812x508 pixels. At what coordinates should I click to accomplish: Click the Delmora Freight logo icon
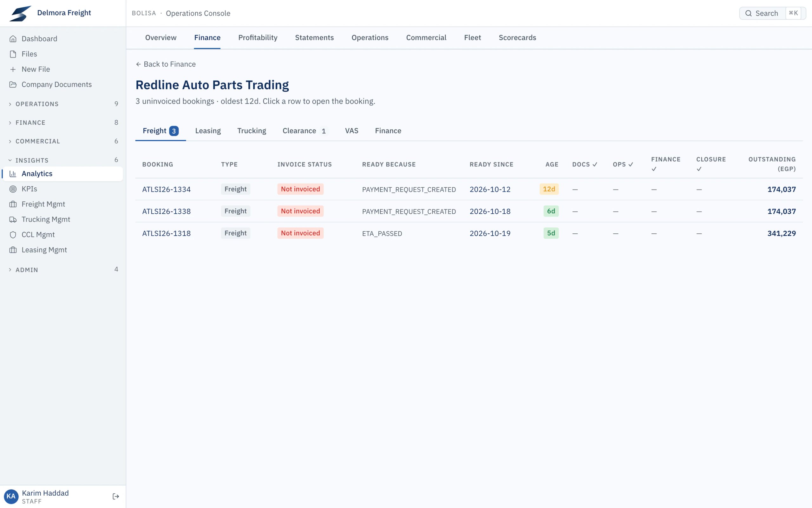pos(21,13)
